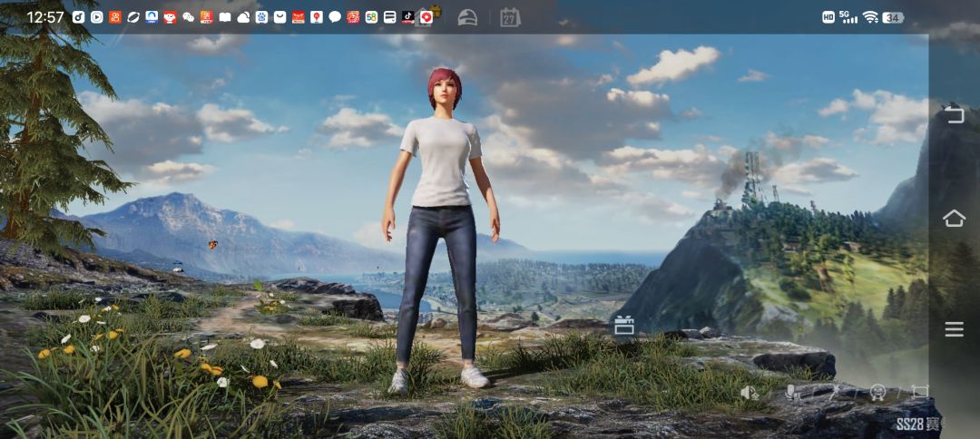This screenshot has height=439, width=980.
Task: Tap the Baidu paw notification icon
Action: [x=261, y=17]
